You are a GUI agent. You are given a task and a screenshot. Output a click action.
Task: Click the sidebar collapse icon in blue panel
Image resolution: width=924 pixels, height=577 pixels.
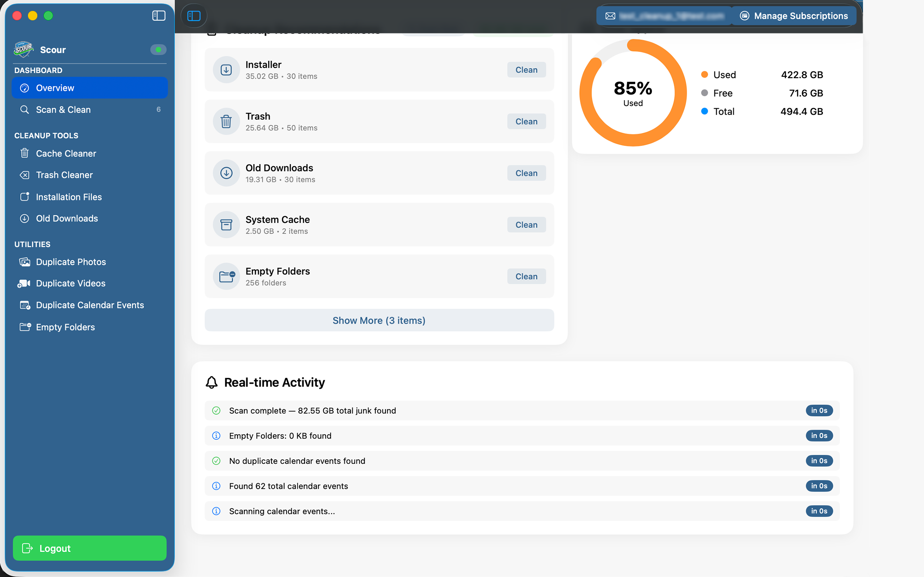click(158, 16)
